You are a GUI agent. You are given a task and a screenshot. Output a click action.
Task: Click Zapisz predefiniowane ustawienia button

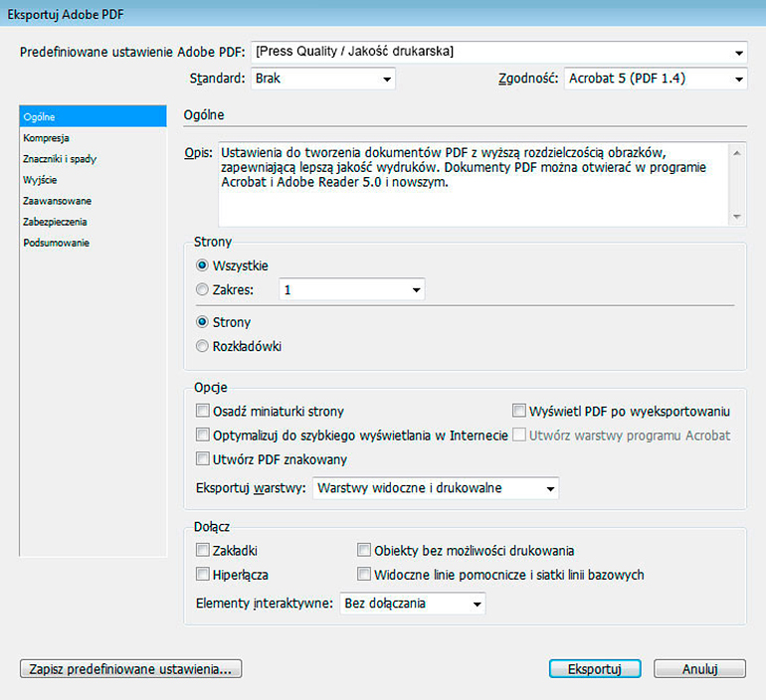pos(130,669)
